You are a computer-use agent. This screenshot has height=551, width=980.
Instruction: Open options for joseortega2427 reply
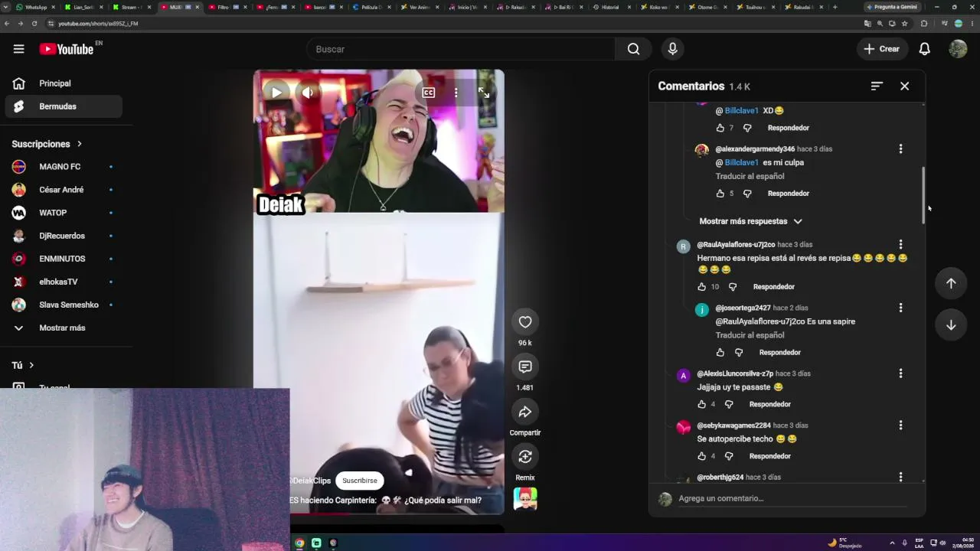click(x=900, y=308)
